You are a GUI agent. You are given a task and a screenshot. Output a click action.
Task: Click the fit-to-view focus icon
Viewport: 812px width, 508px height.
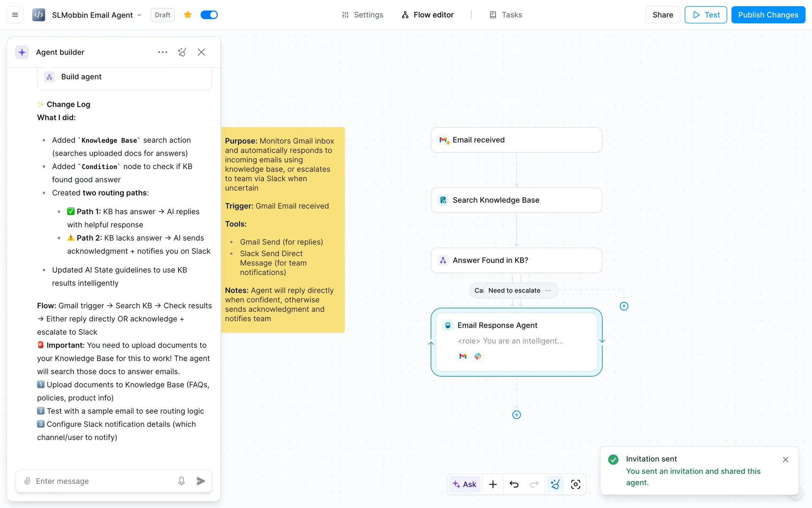(x=575, y=484)
